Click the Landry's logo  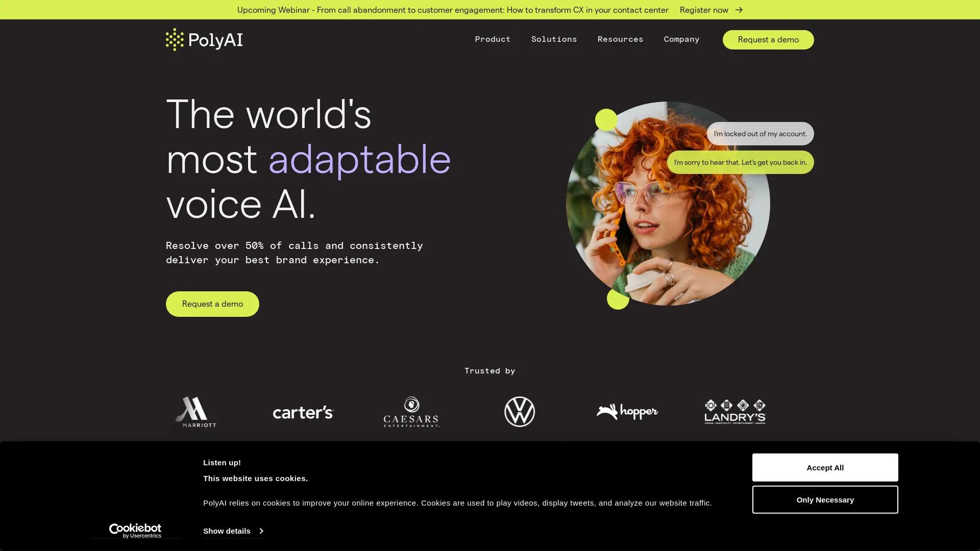point(735,412)
